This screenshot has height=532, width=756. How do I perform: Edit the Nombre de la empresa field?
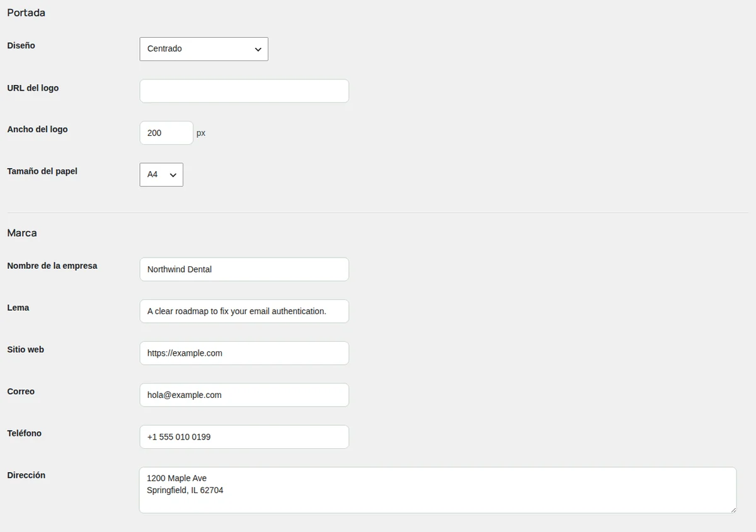coord(244,269)
